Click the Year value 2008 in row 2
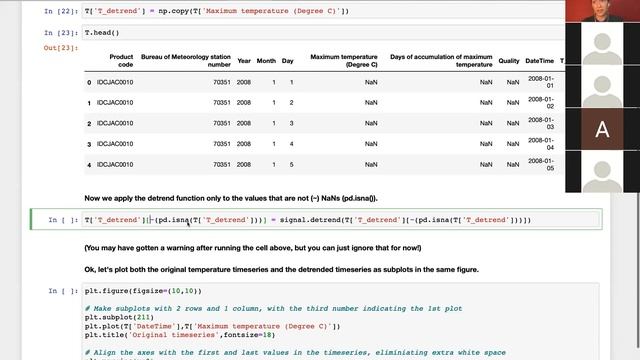The width and height of the screenshot is (640, 360). tap(244, 123)
